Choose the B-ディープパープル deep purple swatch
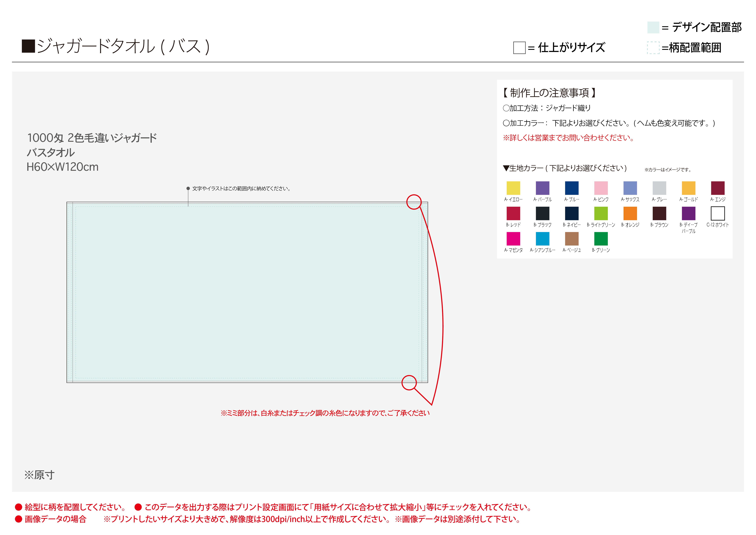Screen dimensions: 756x535 click(688, 213)
